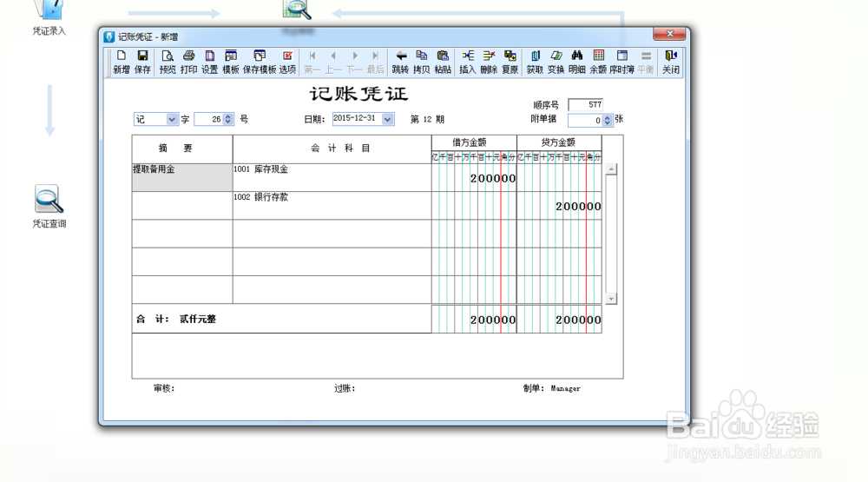868x482 pixels.
Task: Click the 附单据 attachments count stepper
Action: click(608, 120)
